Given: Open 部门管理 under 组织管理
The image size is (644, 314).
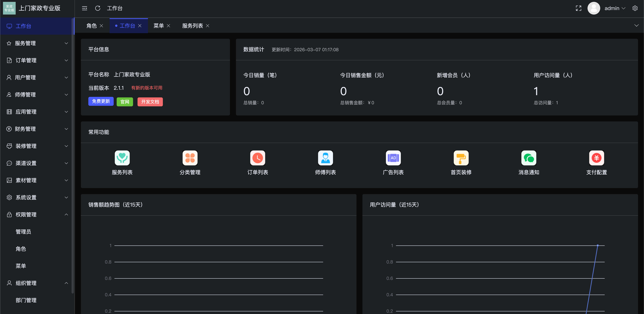Looking at the screenshot, I should 37,300.
